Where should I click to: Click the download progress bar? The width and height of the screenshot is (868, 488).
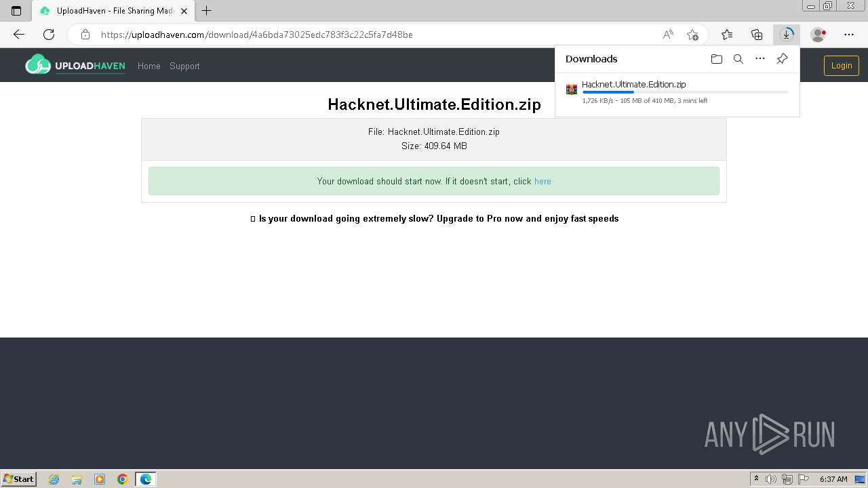pyautogui.click(x=685, y=92)
